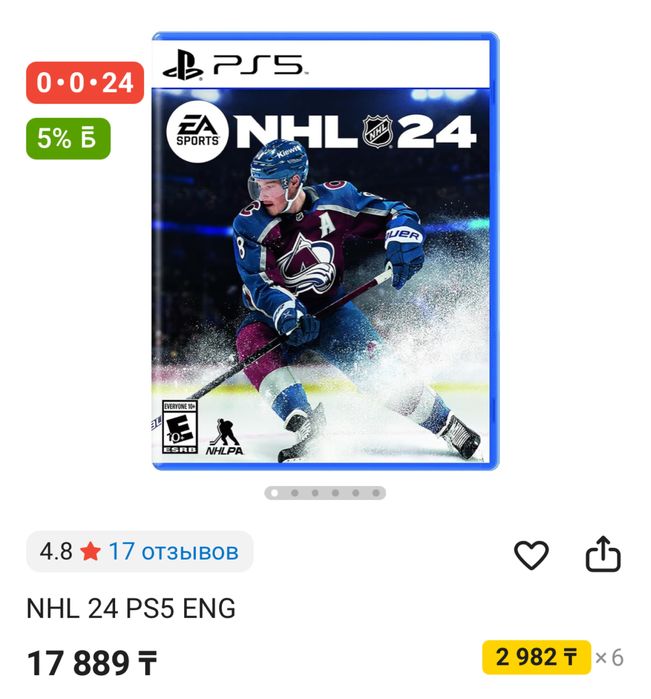Tap the green 5% bonus badge
Screen dimensions: 651x699
(68, 139)
